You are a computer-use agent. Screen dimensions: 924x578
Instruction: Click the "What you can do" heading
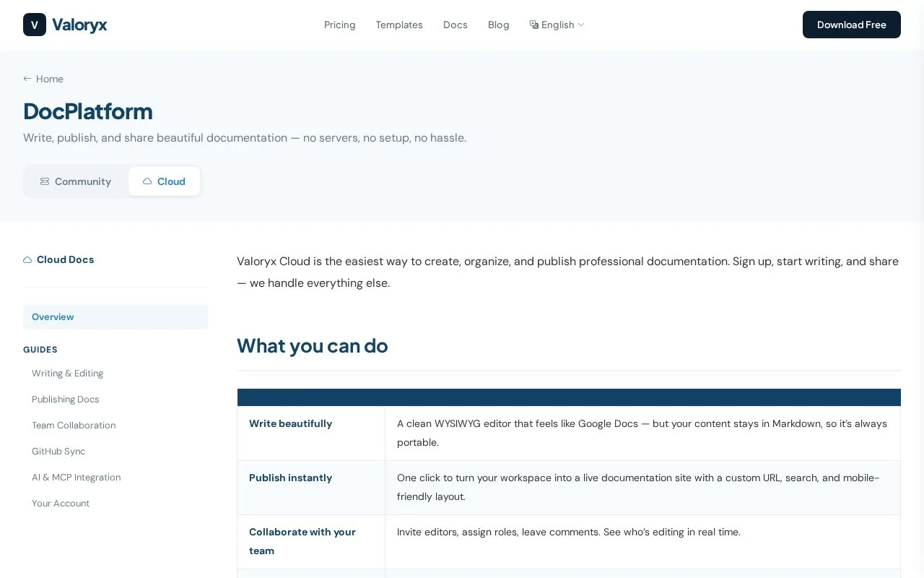tap(312, 346)
